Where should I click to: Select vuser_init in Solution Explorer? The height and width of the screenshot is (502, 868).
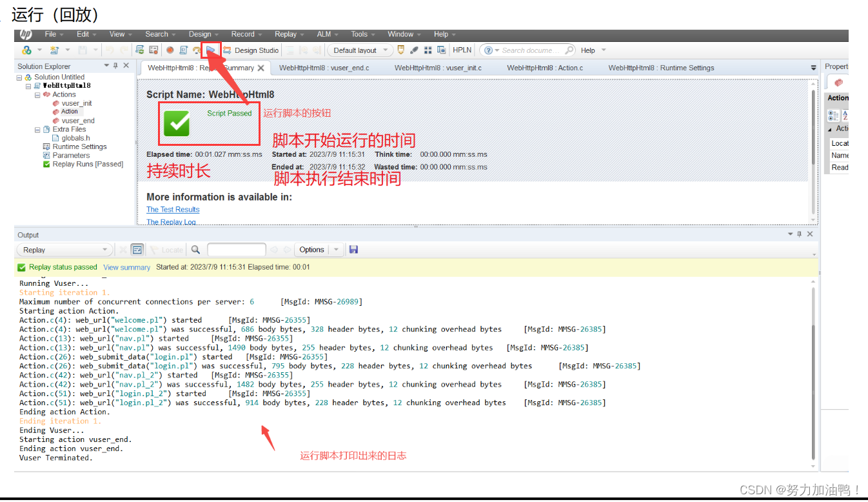(x=77, y=103)
